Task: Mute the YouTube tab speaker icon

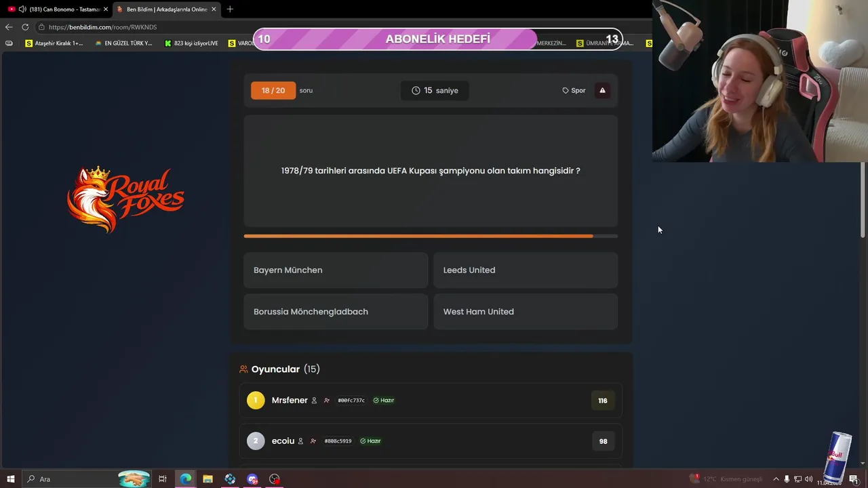Action: tap(22, 9)
